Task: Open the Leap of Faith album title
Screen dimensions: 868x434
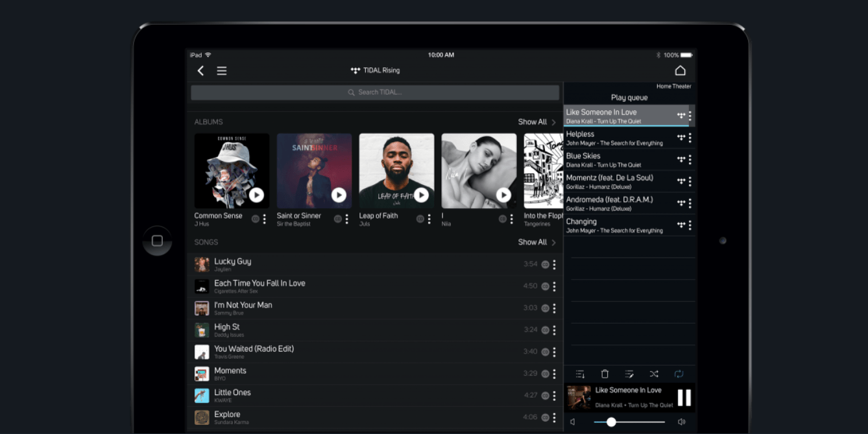Action: point(378,216)
